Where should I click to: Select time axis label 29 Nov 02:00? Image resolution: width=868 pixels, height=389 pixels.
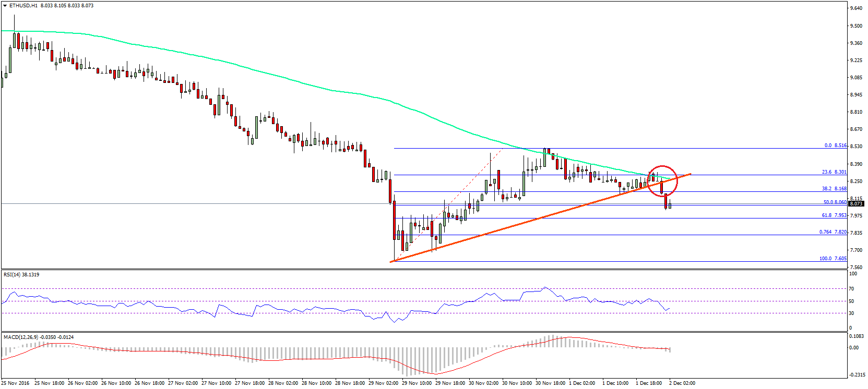coord(383,383)
